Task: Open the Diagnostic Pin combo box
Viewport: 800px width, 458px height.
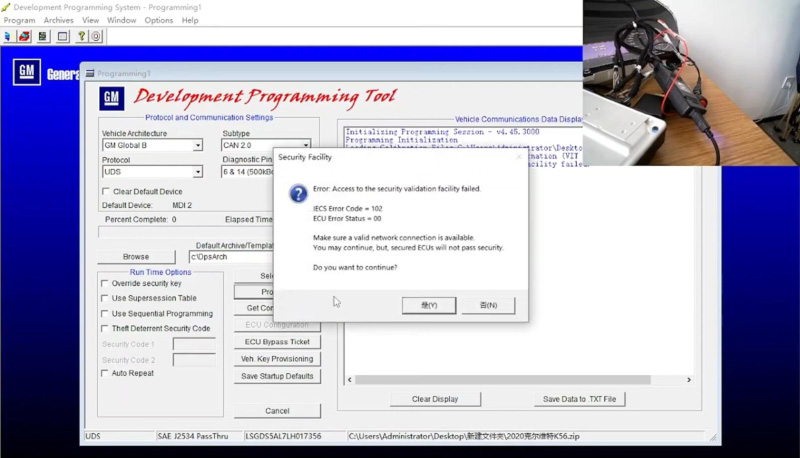Action: [247, 172]
